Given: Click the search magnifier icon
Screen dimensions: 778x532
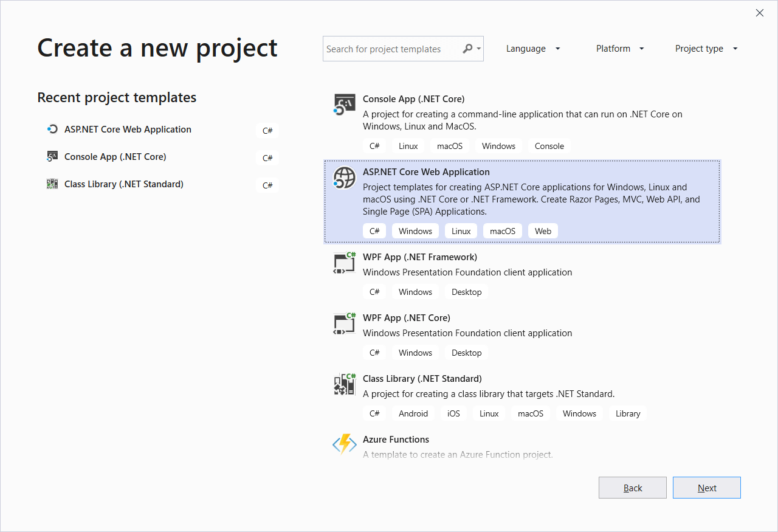Looking at the screenshot, I should tap(467, 49).
